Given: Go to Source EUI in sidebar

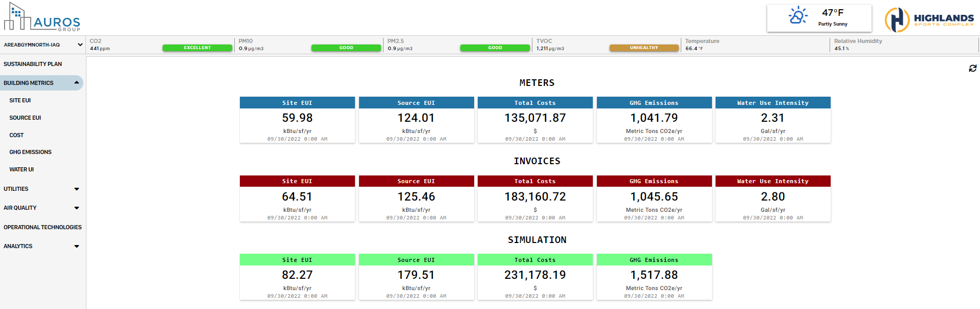Looking at the screenshot, I should pyautogui.click(x=25, y=118).
